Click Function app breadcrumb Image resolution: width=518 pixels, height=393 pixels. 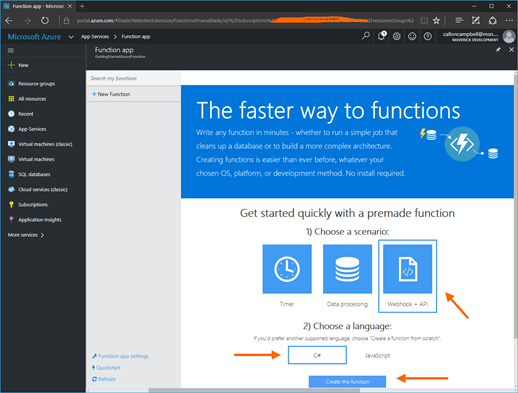(136, 37)
